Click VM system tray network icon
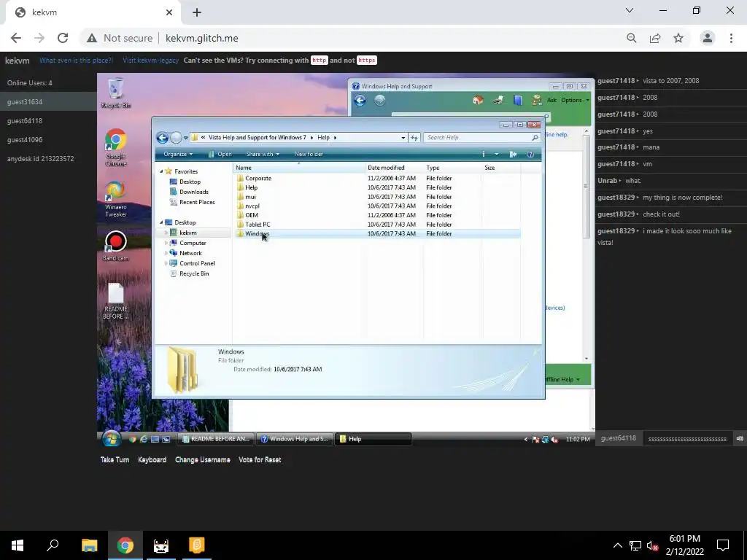This screenshot has height=560, width=747. point(545,440)
